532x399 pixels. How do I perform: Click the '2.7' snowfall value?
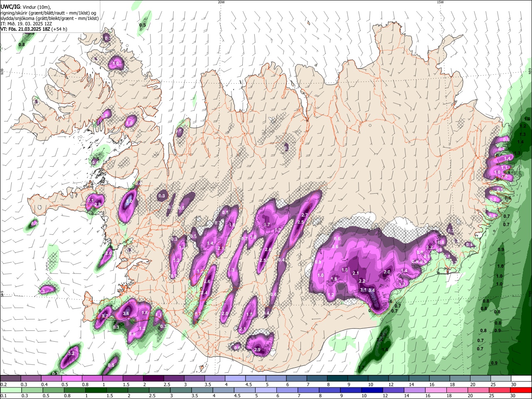304,215
